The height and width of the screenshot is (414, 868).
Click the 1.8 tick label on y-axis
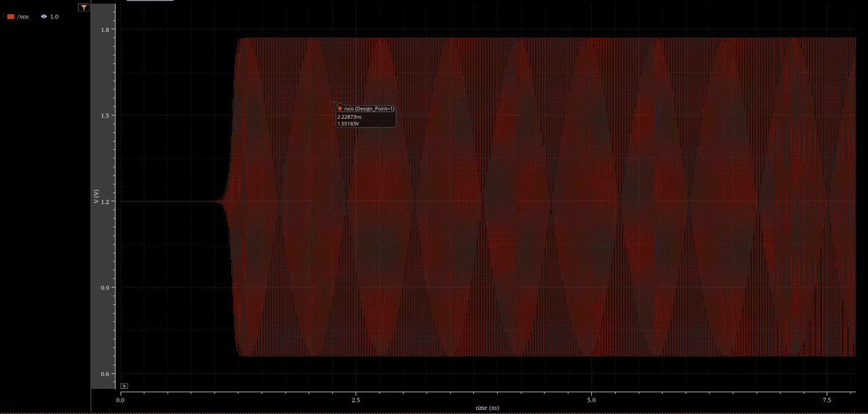[106, 30]
